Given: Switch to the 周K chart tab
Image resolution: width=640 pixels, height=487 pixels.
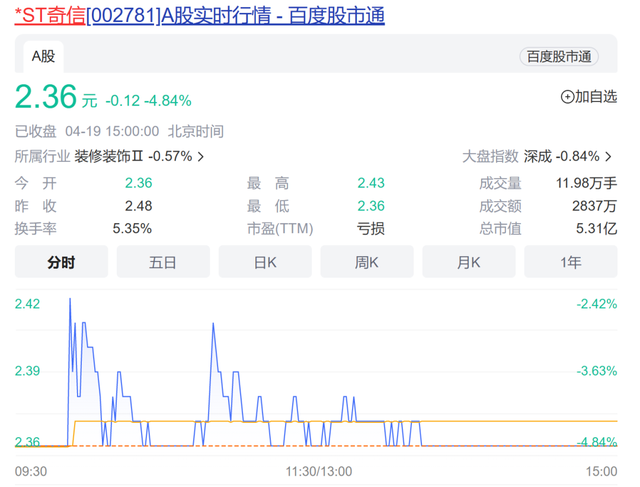Looking at the screenshot, I should [x=367, y=262].
